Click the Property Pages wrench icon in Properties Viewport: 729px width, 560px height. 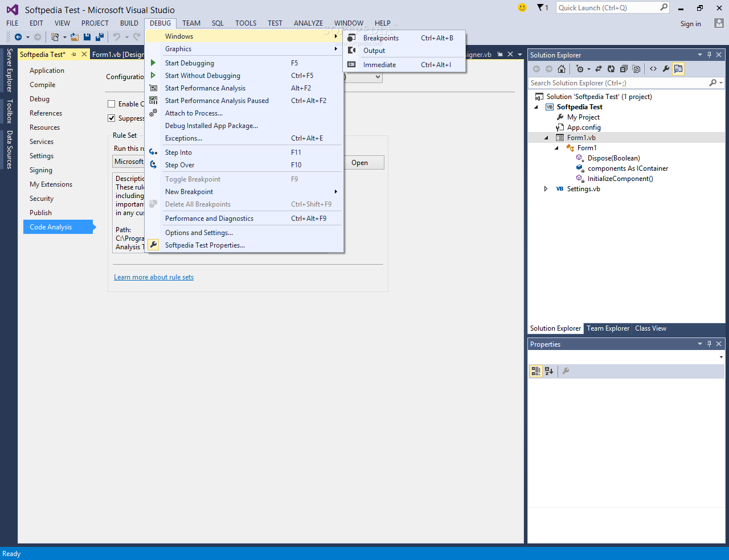[x=566, y=371]
